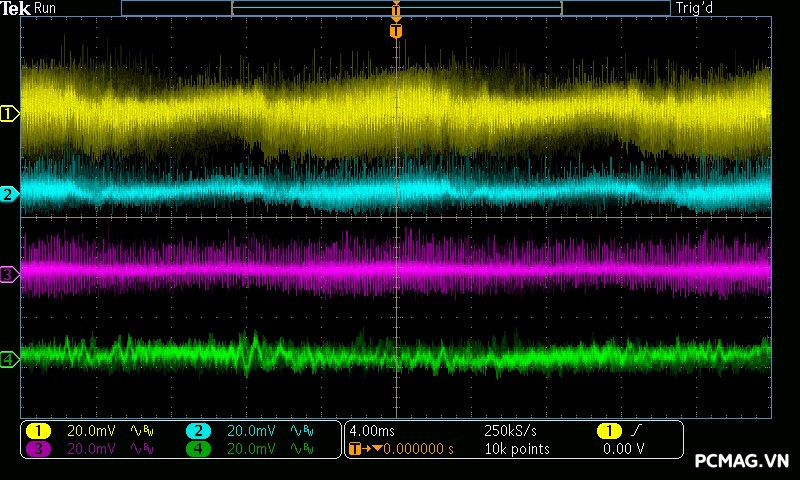Select the cyan channel 2 badge in readout
This screenshot has width=800, height=480.
pyautogui.click(x=198, y=431)
